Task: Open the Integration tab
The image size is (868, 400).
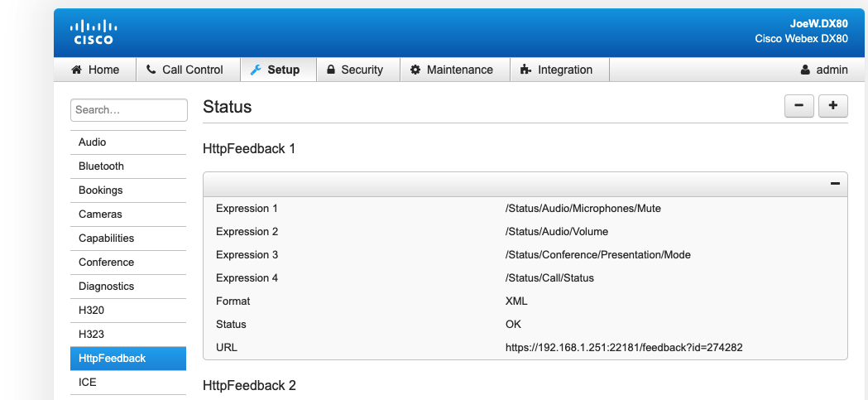Action: 559,70
